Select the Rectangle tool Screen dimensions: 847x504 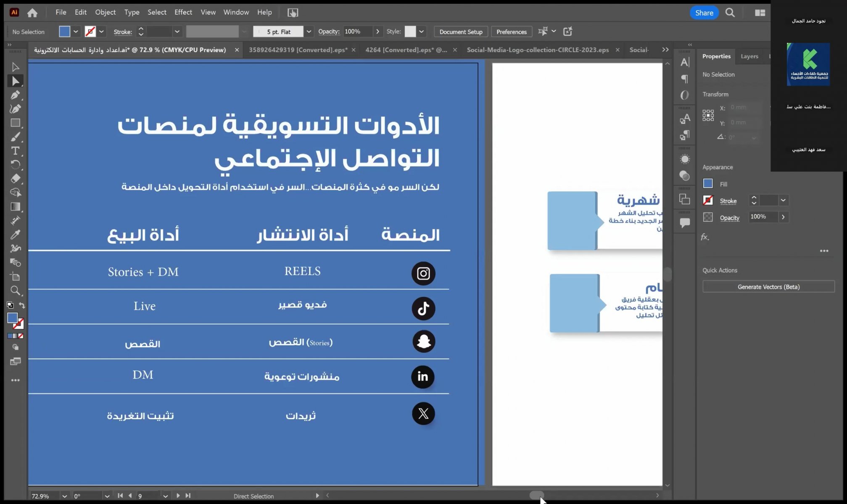pos(15,123)
